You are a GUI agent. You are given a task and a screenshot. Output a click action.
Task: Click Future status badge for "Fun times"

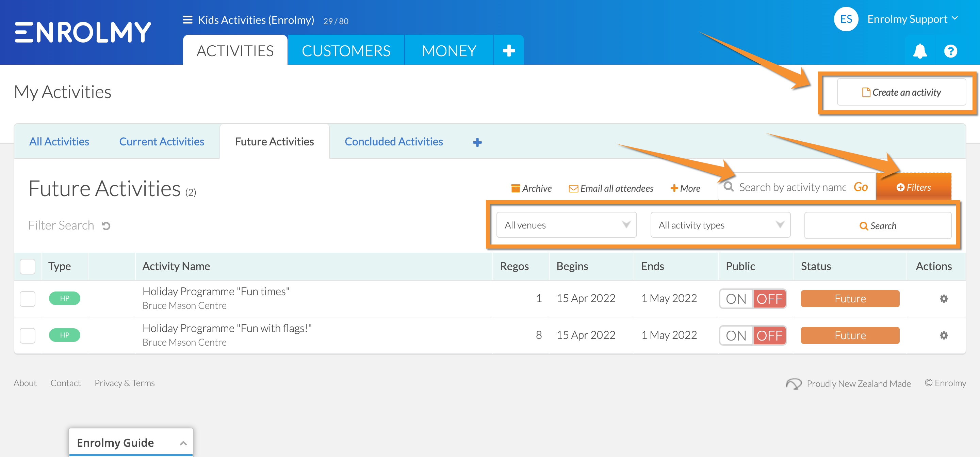[850, 299]
